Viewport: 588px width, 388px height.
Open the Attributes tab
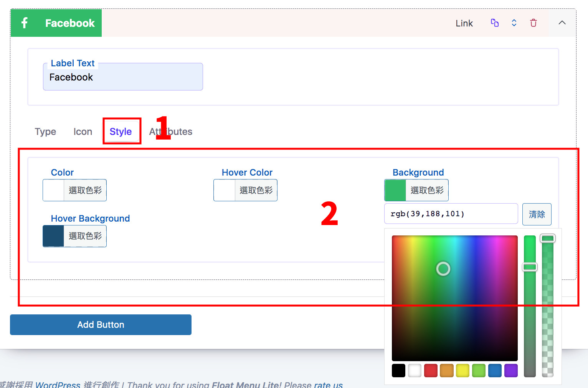point(171,132)
